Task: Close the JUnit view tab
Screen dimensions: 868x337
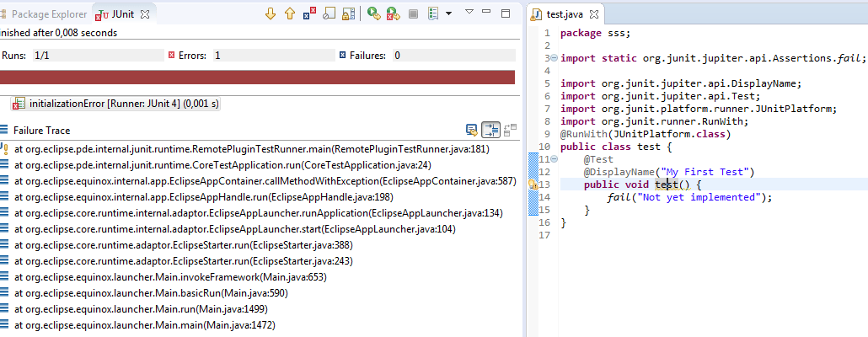Action: click(x=146, y=14)
